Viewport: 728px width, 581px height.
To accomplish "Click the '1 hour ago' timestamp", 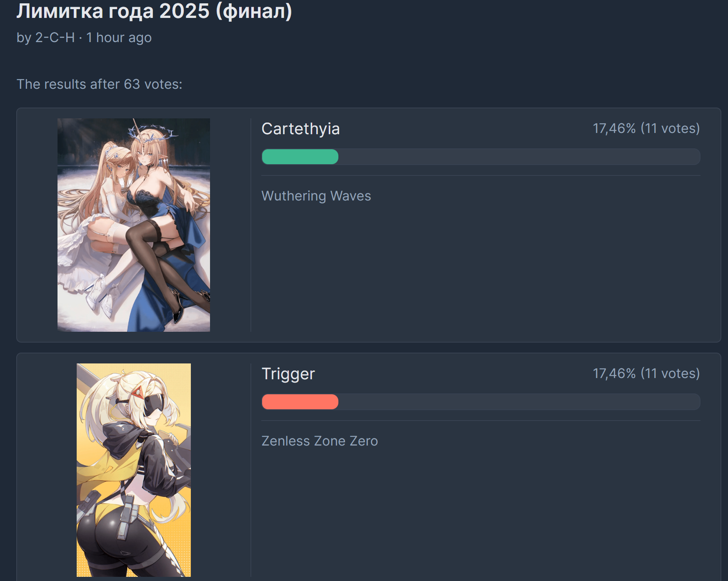I will click(119, 38).
